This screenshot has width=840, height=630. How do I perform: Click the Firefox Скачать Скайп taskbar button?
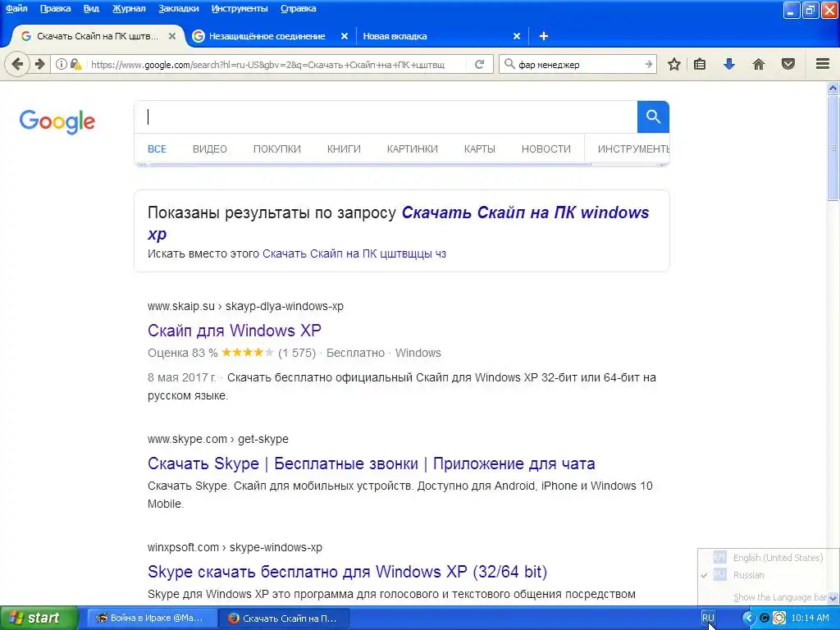click(x=284, y=618)
